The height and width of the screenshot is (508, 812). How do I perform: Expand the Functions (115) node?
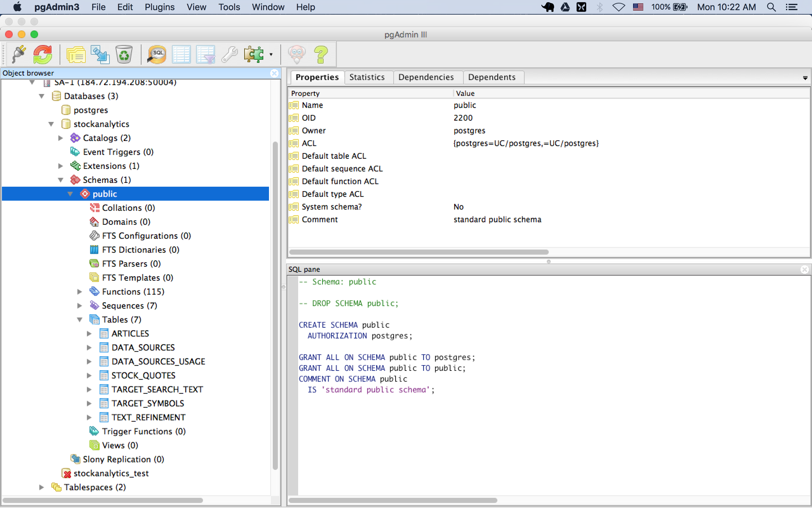click(x=80, y=292)
